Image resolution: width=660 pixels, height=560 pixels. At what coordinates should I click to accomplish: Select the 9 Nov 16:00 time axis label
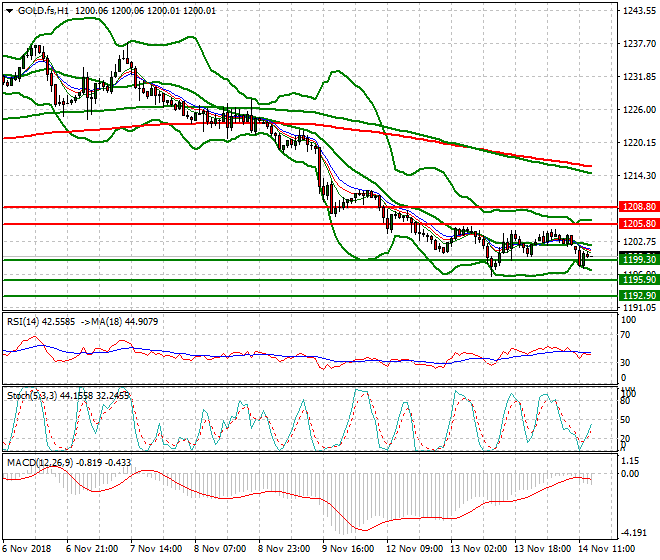[348, 549]
